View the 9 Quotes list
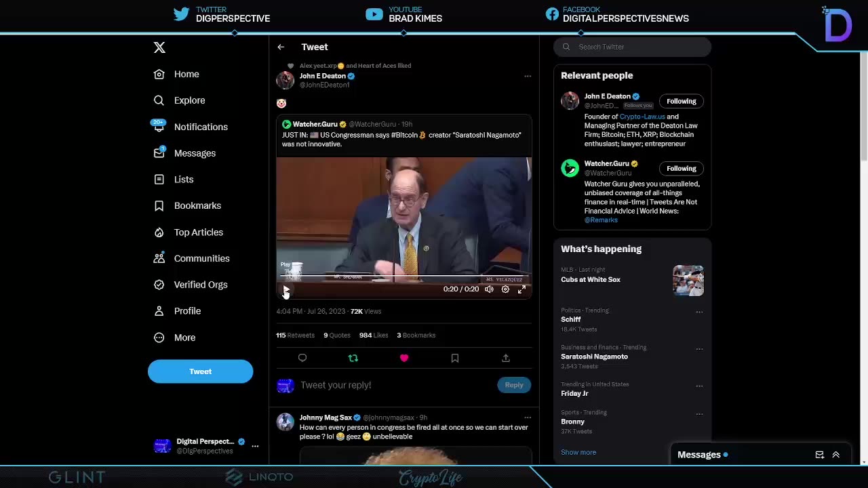The image size is (868, 488). click(337, 335)
